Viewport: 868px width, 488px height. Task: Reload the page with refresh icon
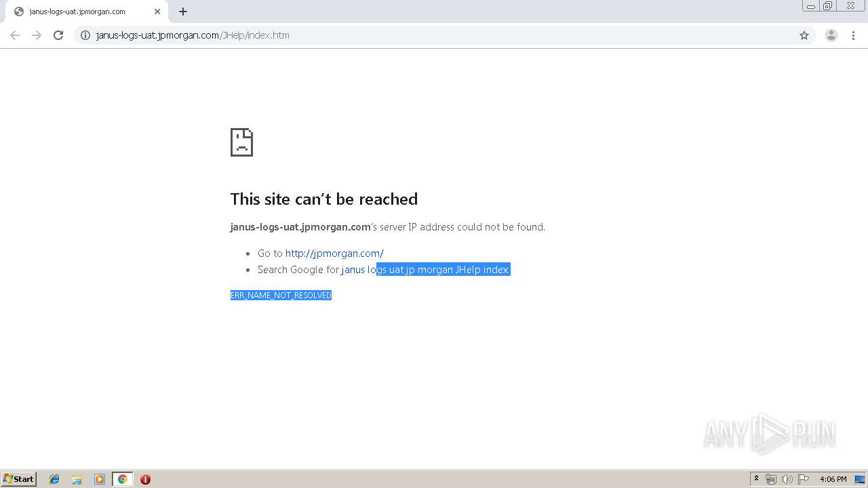58,35
